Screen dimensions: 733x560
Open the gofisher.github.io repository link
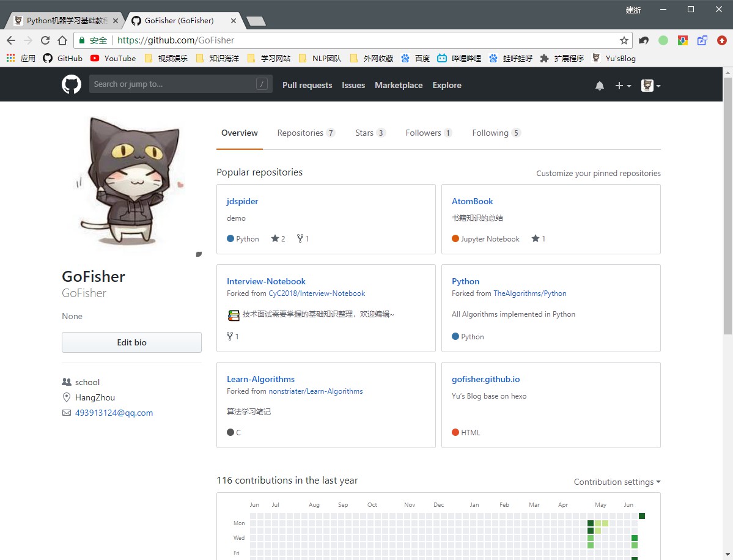pos(485,379)
